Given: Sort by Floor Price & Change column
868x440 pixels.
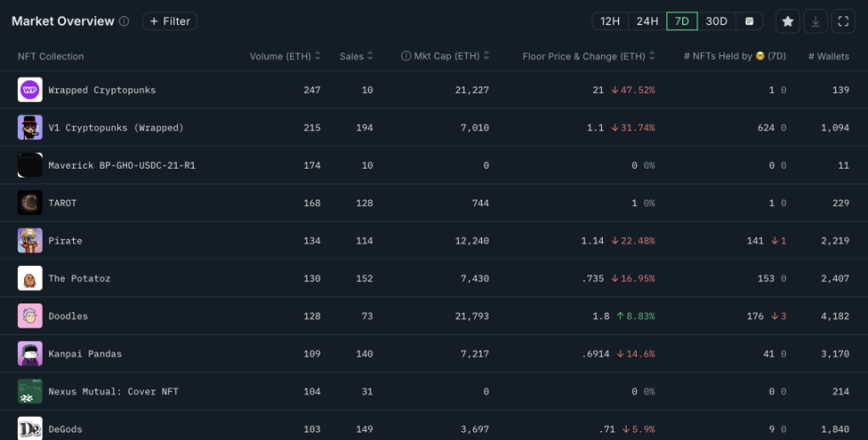Looking at the screenshot, I should coord(589,56).
